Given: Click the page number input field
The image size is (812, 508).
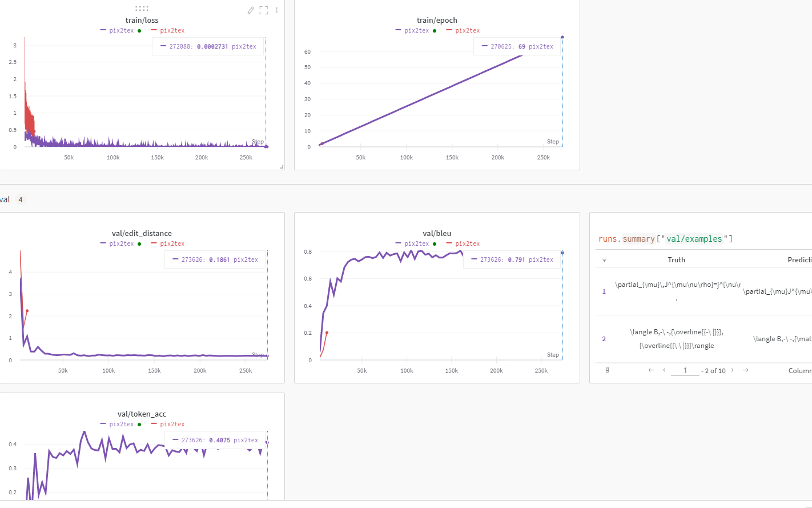Looking at the screenshot, I should pos(685,370).
